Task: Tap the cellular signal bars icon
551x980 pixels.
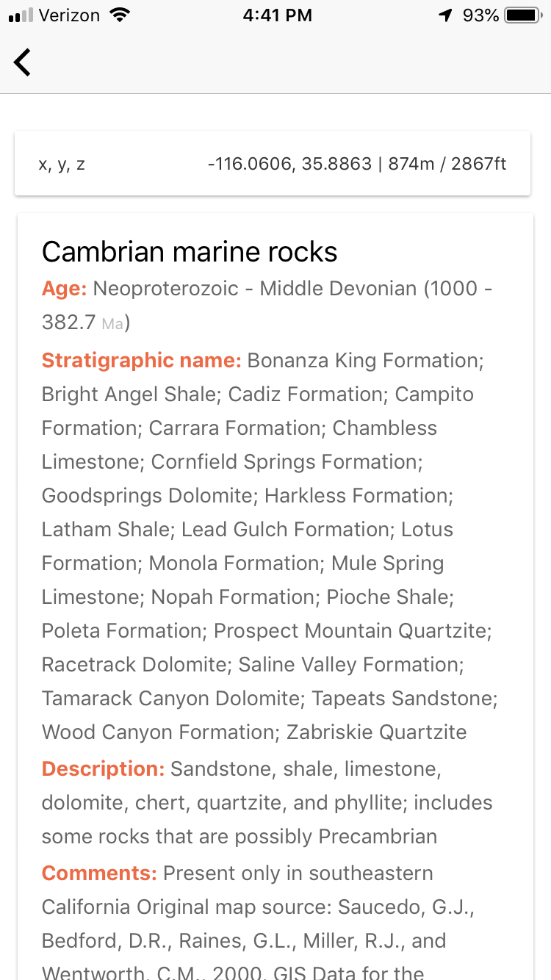Action: 21,15
